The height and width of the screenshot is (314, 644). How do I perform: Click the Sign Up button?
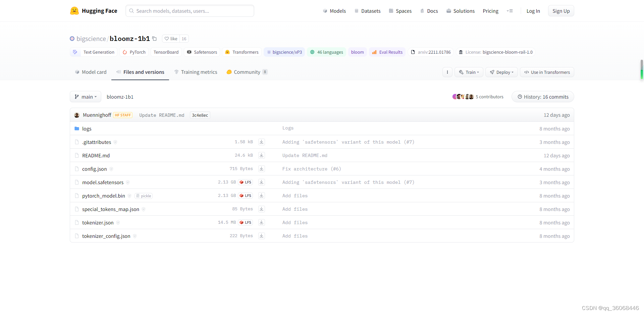click(561, 11)
